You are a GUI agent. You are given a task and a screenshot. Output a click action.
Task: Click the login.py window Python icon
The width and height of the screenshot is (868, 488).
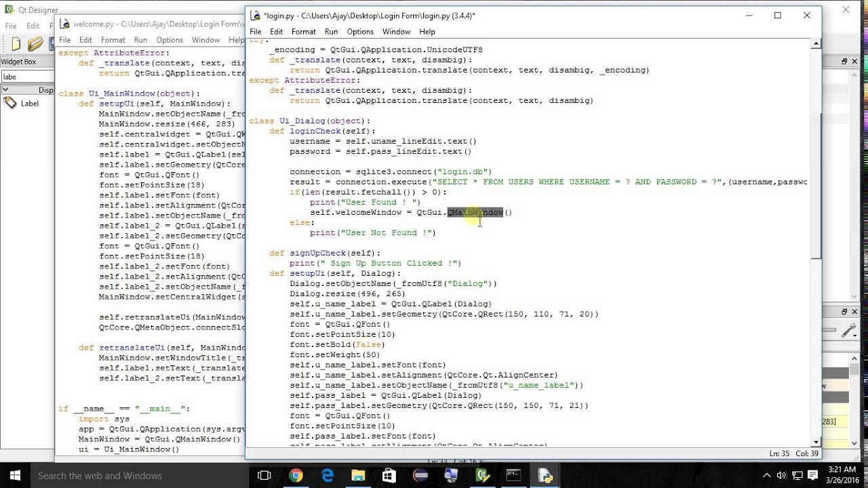(x=255, y=15)
